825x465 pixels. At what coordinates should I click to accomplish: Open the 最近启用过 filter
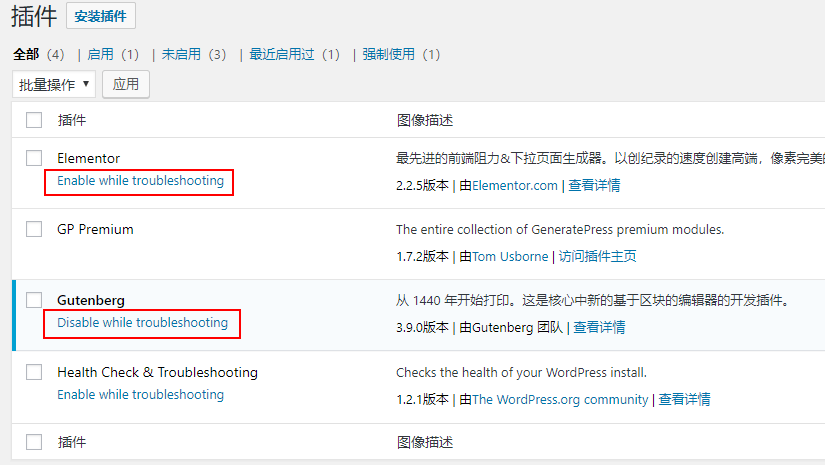pyautogui.click(x=282, y=54)
